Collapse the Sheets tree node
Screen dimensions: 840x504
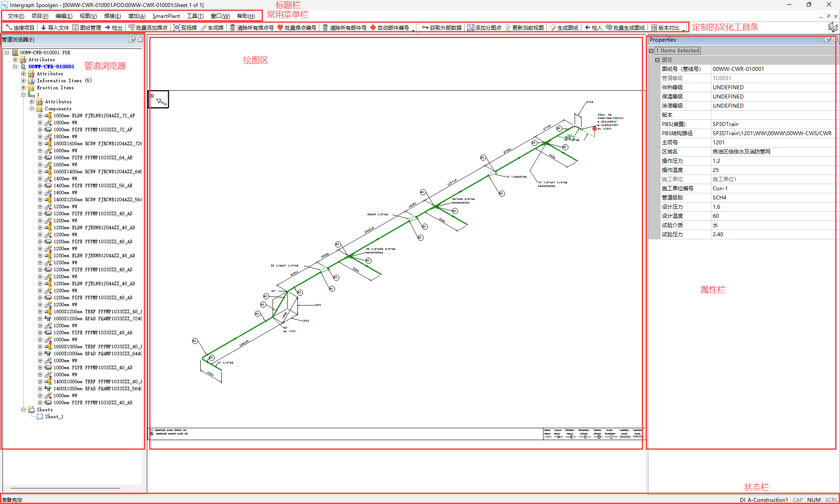24,409
